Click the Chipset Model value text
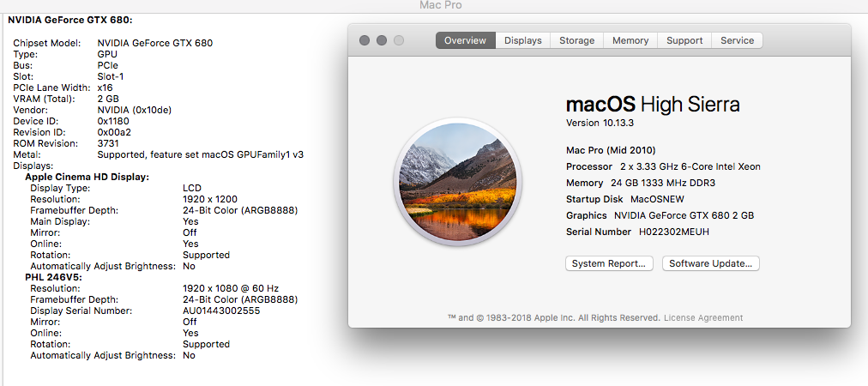The image size is (868, 386). point(155,43)
